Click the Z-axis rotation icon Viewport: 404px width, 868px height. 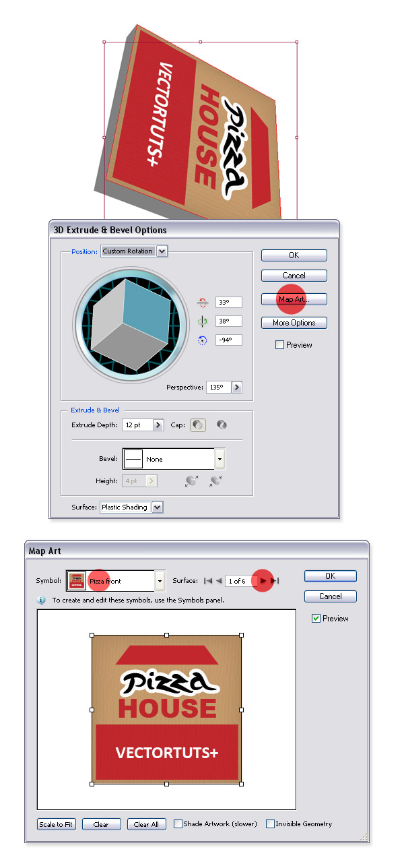[x=202, y=340]
